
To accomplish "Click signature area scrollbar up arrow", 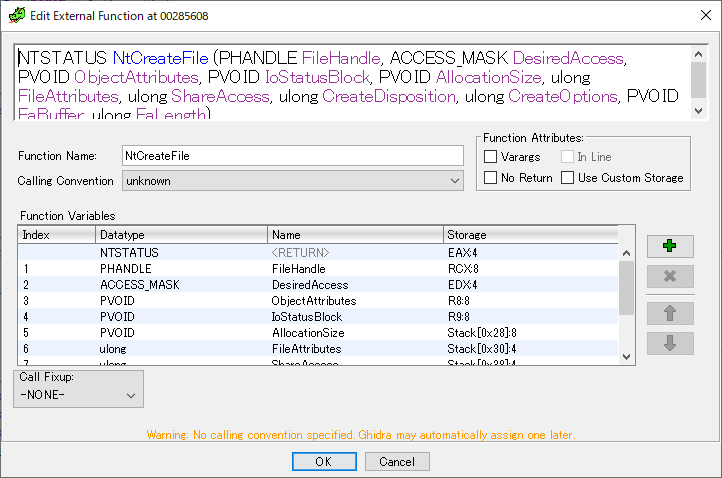I will click(x=699, y=54).
